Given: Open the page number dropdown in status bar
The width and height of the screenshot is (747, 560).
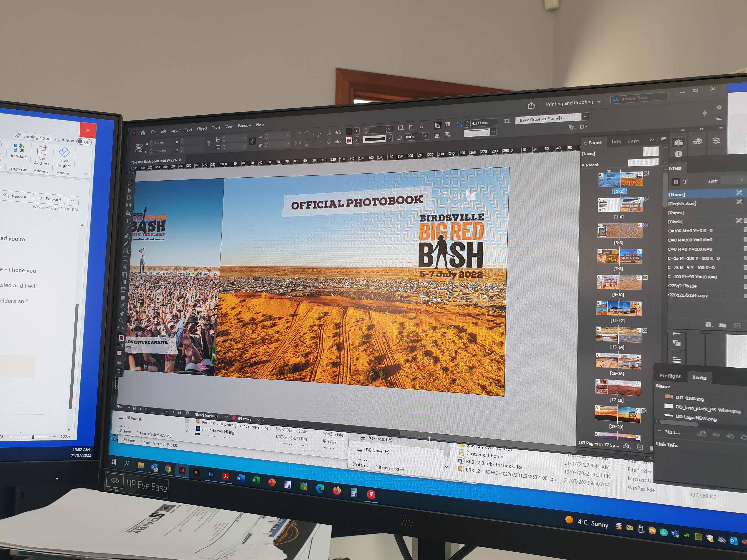Looking at the screenshot, I should (x=167, y=411).
